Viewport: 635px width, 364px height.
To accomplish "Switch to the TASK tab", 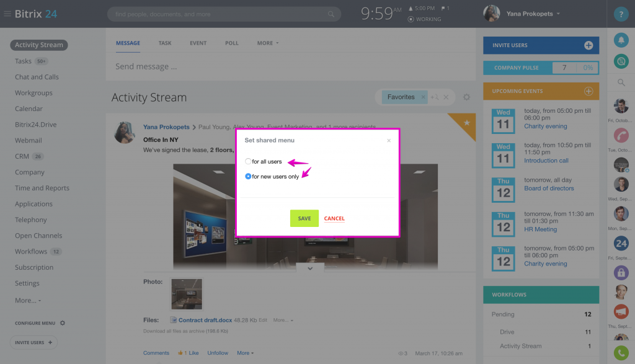I will click(x=165, y=43).
